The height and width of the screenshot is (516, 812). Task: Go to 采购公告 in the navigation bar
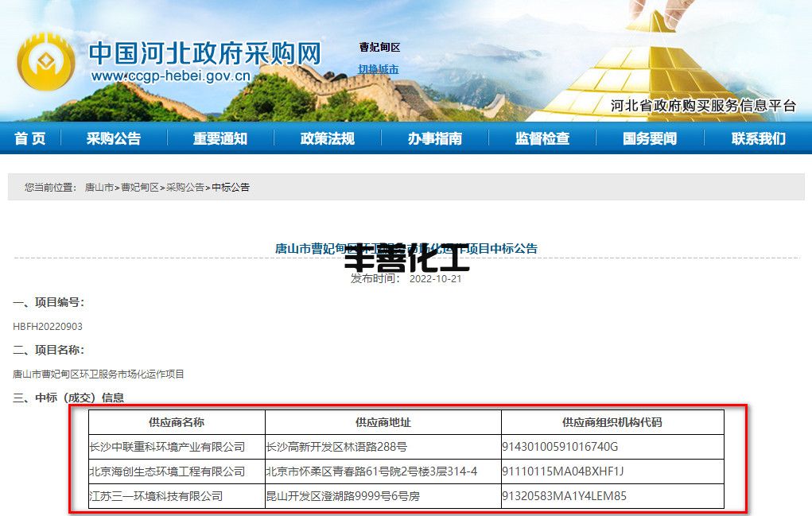pyautogui.click(x=114, y=138)
